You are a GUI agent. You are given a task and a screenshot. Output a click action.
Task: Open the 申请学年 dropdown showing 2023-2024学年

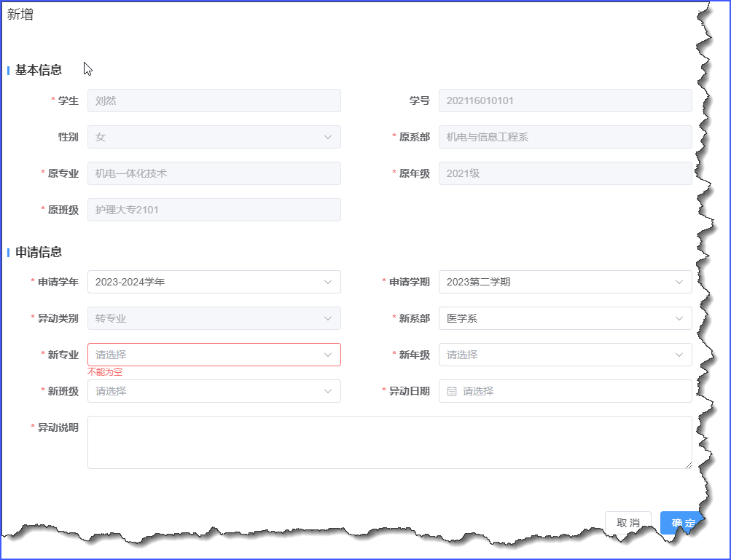pos(204,282)
